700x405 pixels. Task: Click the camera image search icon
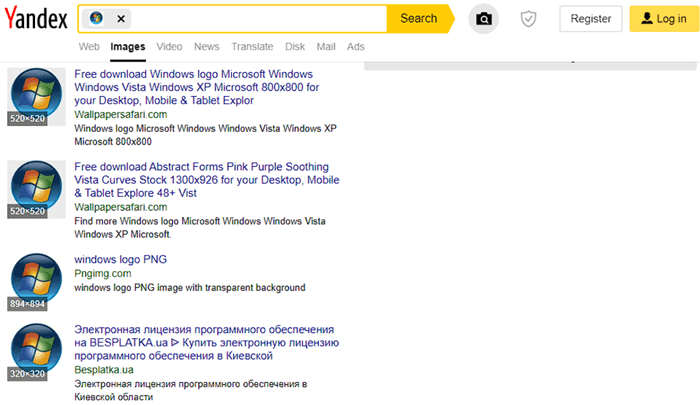pyautogui.click(x=483, y=19)
